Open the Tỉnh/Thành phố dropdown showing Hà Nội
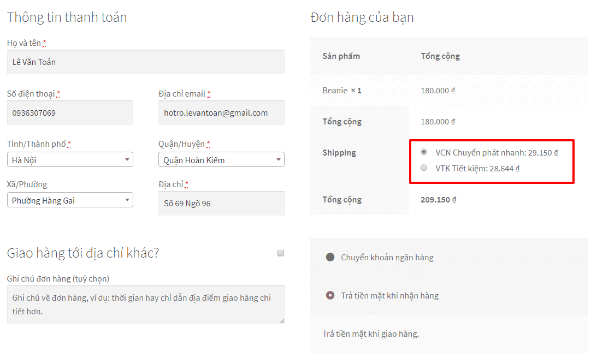Screen dimensions: 597x364 [x=70, y=160]
